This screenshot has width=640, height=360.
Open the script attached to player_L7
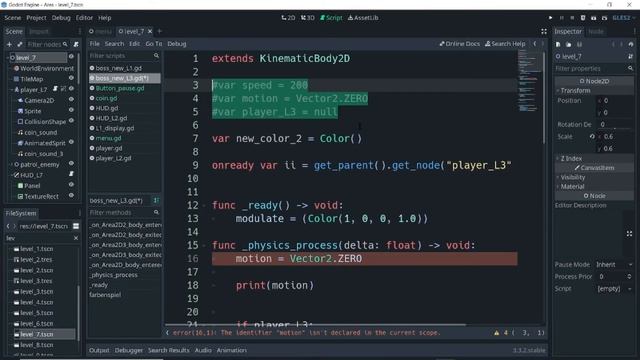point(56,89)
